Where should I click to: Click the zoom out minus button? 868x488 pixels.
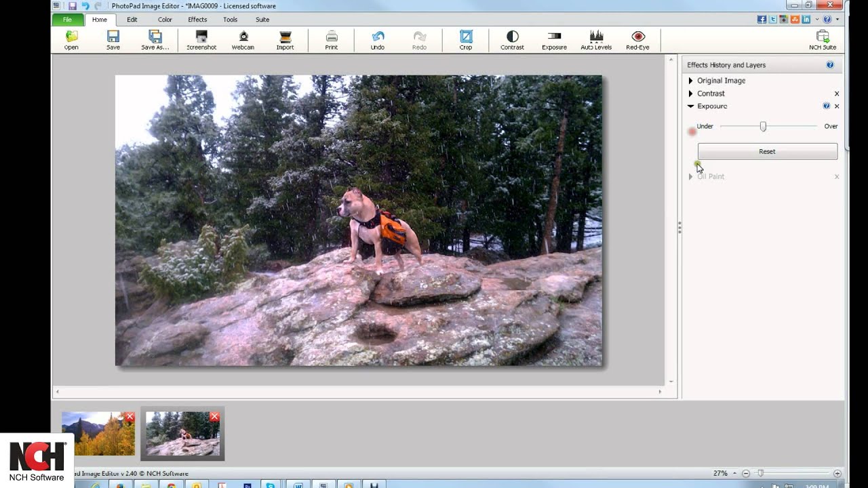(746, 473)
